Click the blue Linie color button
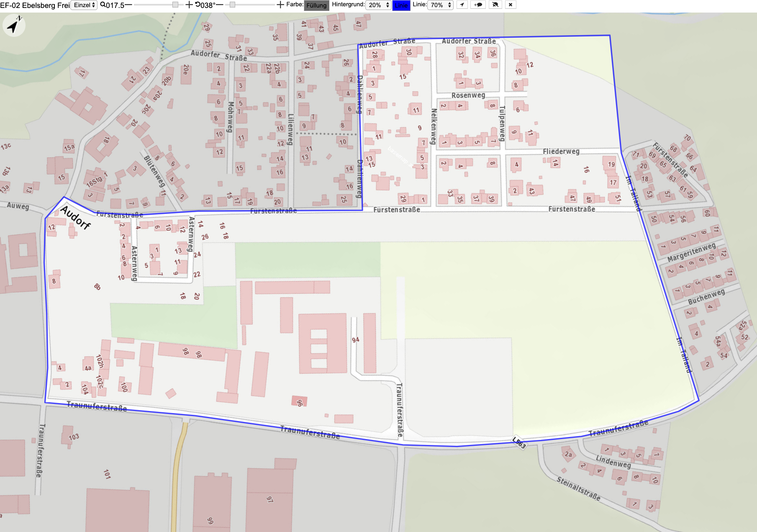Viewport: 757px width, 532px height. tap(401, 5)
